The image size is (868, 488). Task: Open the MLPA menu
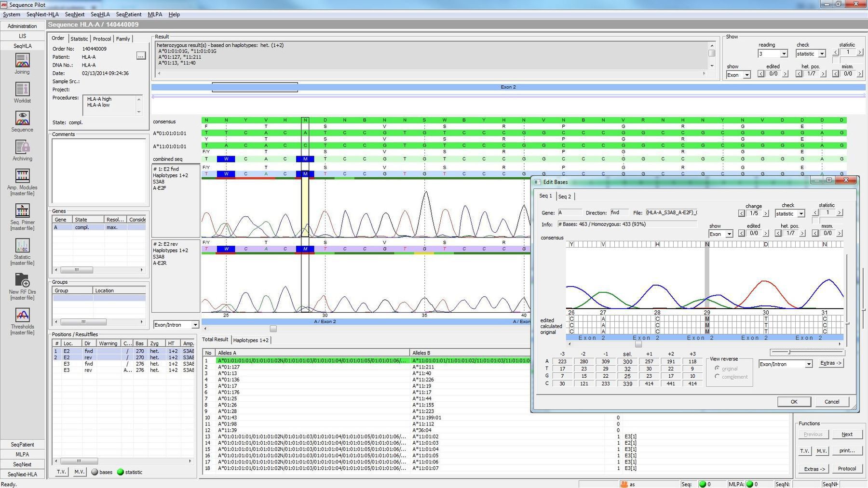coord(154,14)
